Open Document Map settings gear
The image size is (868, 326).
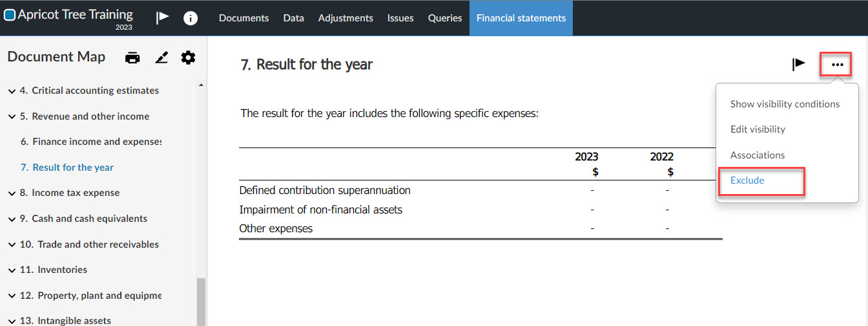pyautogui.click(x=188, y=58)
